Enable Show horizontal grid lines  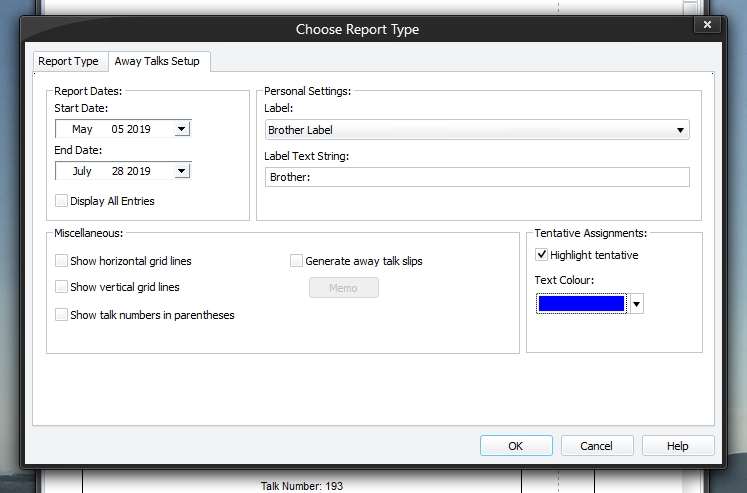62,261
